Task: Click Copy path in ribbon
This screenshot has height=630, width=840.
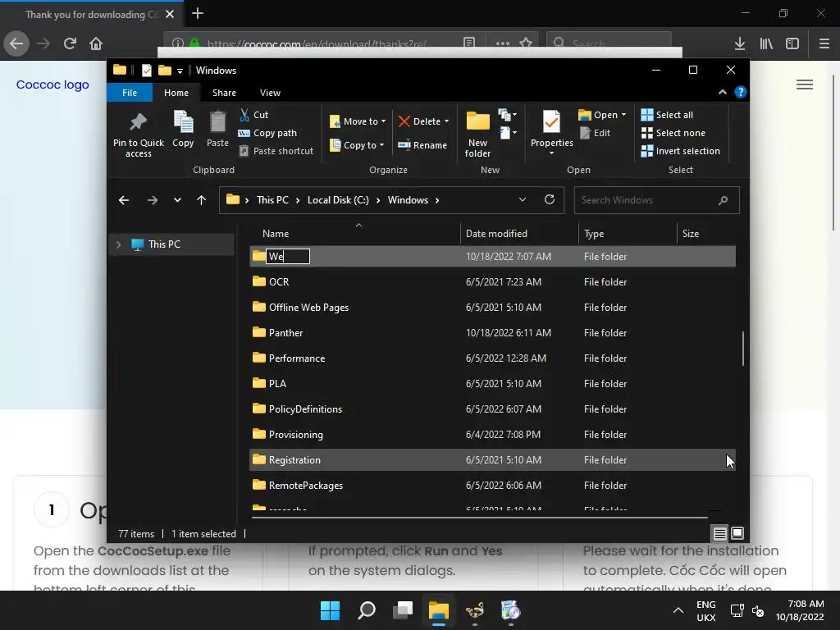Action: [x=267, y=133]
